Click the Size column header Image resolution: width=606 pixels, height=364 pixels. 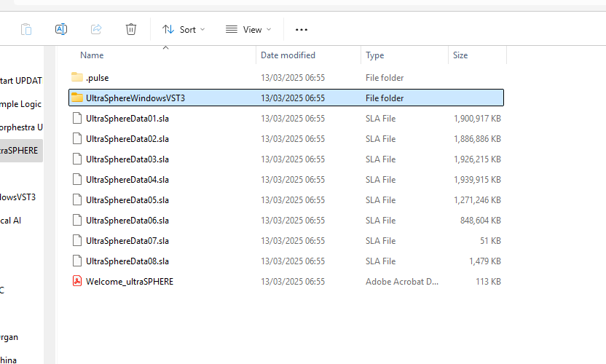pos(460,55)
